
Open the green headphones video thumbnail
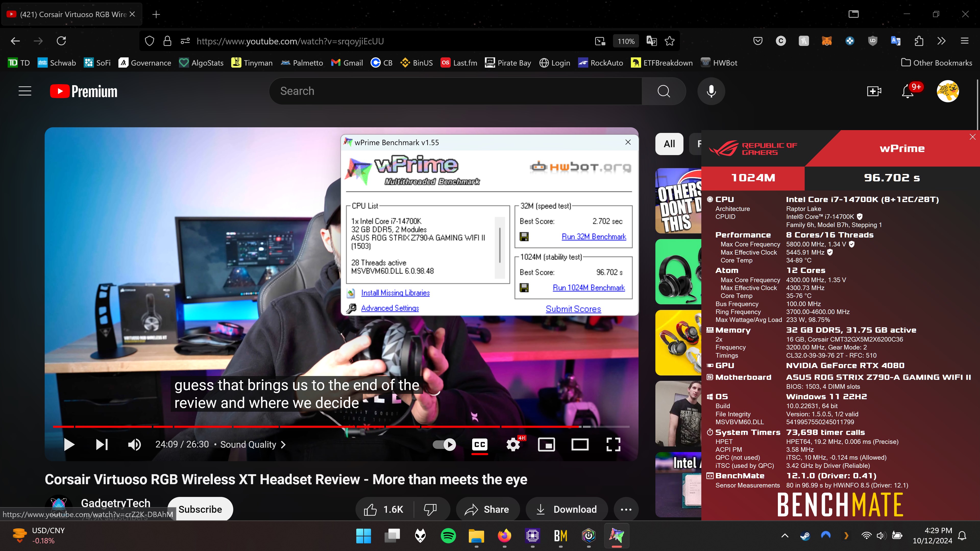pyautogui.click(x=678, y=271)
